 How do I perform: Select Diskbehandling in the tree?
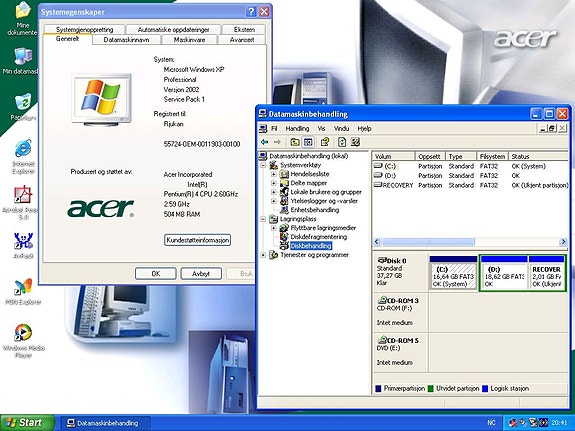[311, 246]
